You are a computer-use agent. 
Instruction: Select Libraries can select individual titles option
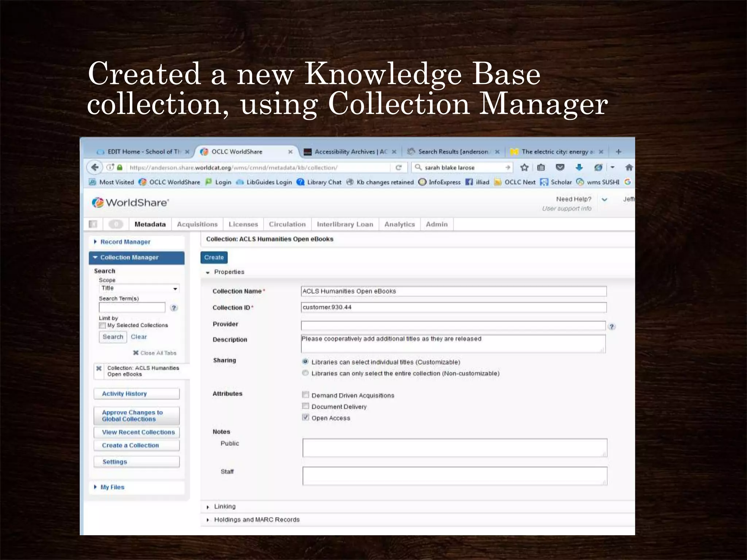[x=305, y=362]
